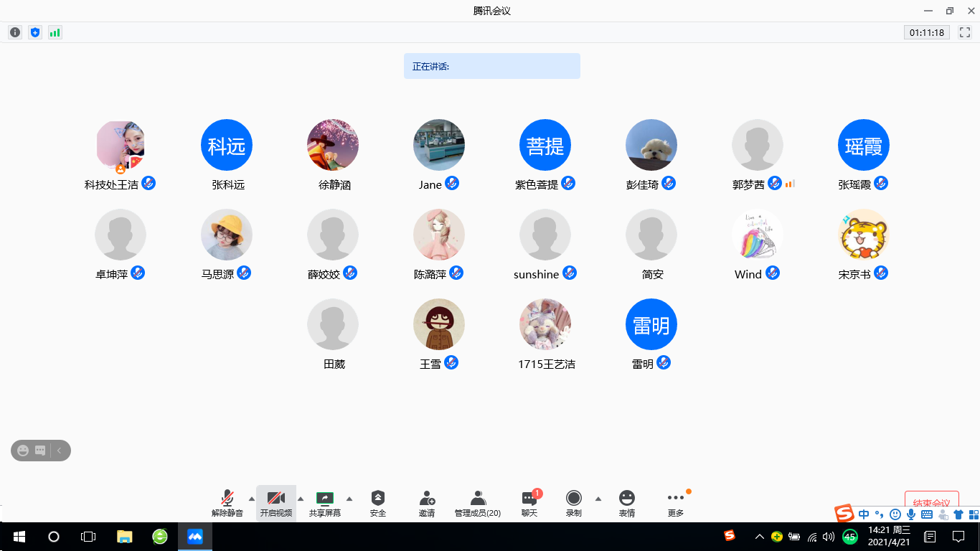The height and width of the screenshot is (551, 980).
Task: Collapse the floating emoji bar
Action: point(60,451)
